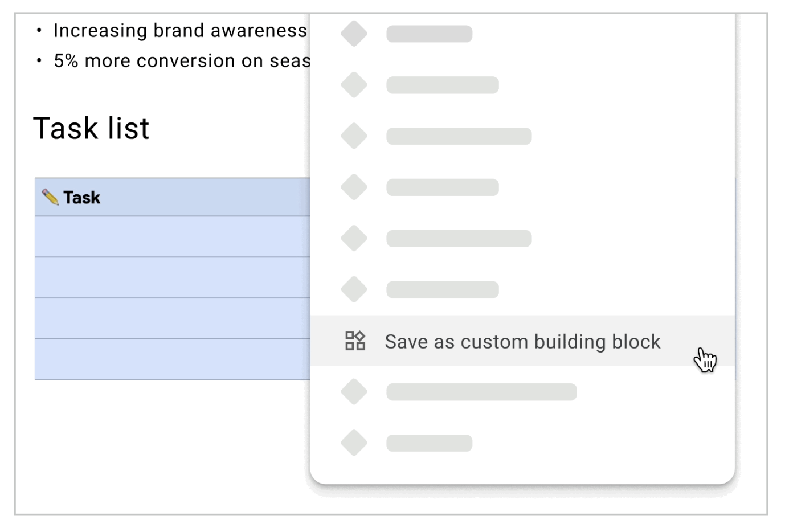785x532 pixels.
Task: Click the second empty task table row
Action: coord(171,277)
